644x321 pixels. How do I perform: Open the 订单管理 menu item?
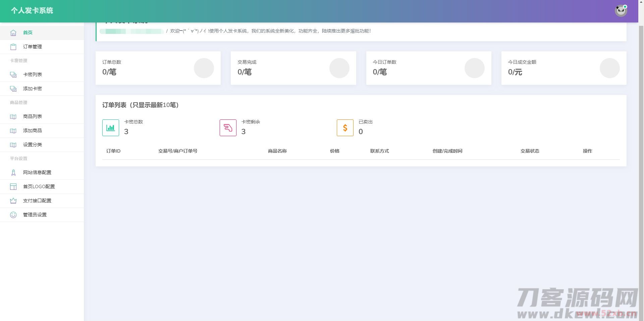pos(32,47)
